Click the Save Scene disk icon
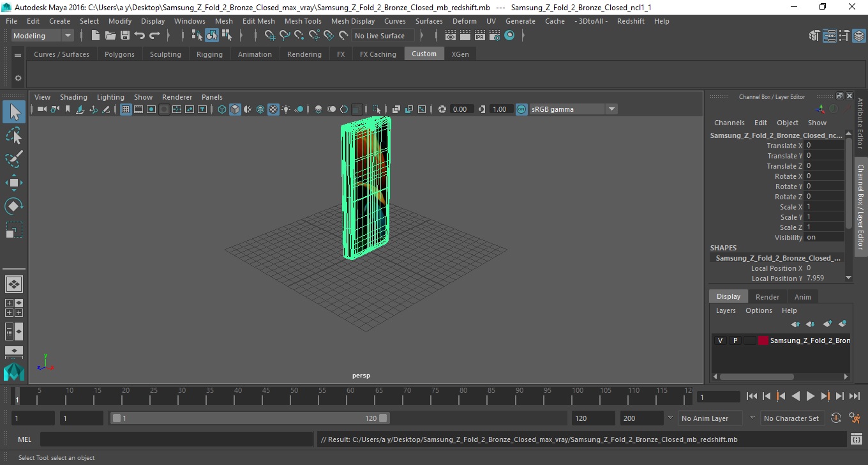The image size is (868, 465). click(124, 36)
